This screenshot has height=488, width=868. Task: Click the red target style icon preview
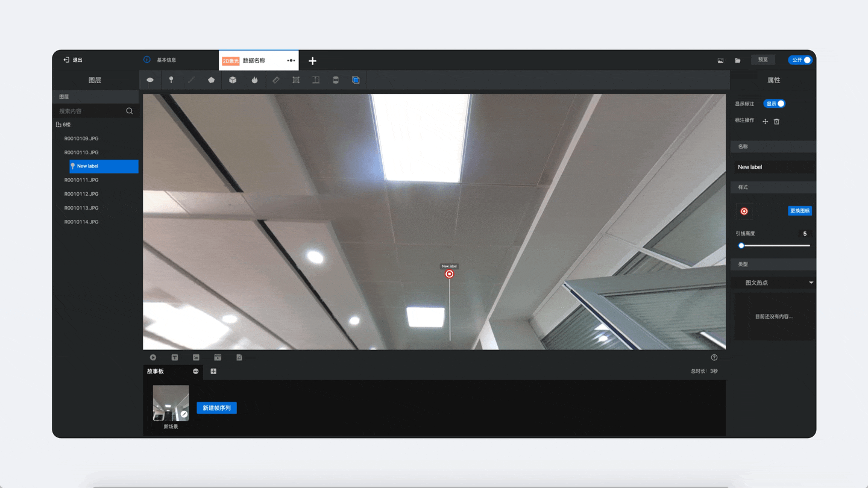744,211
